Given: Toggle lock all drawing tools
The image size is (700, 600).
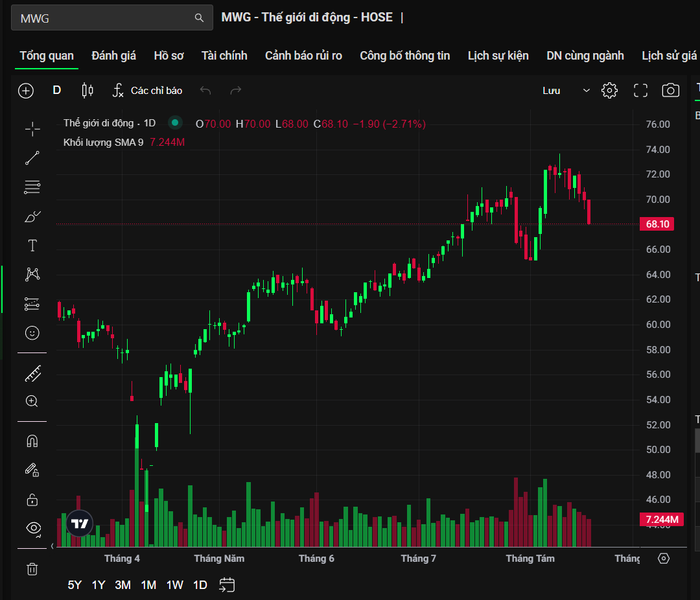Looking at the screenshot, I should coord(32,500).
